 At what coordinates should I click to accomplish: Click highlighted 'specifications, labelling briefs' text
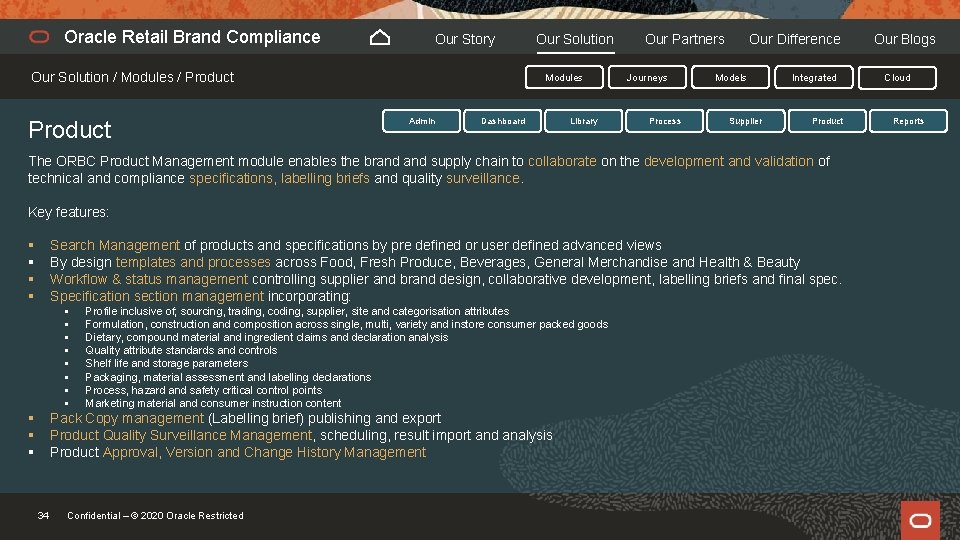279,178
